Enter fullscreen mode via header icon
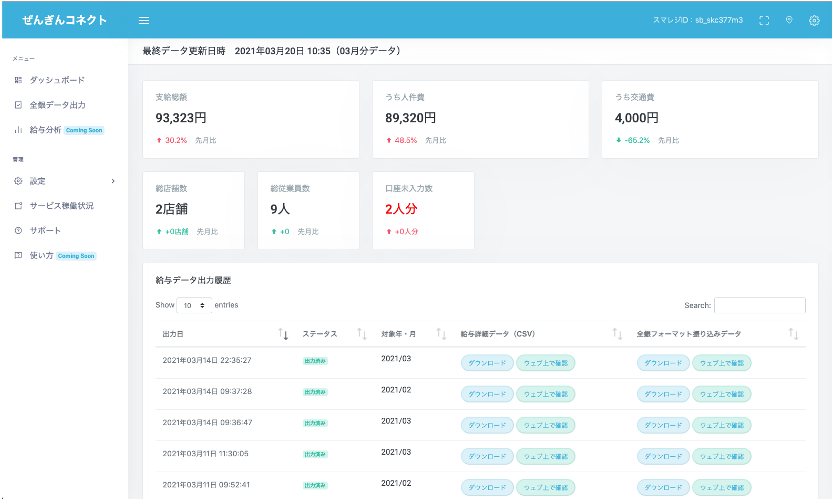833x499 pixels. click(764, 20)
